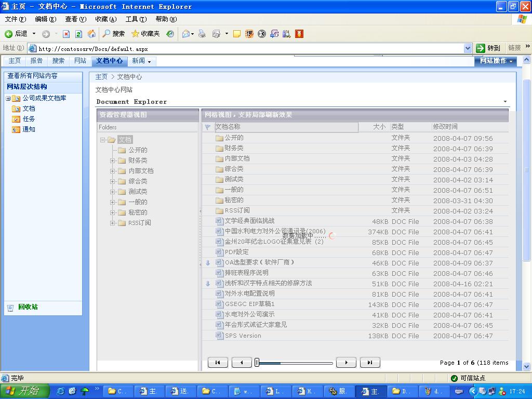Collapse the 文档 root folder node

tap(103, 140)
